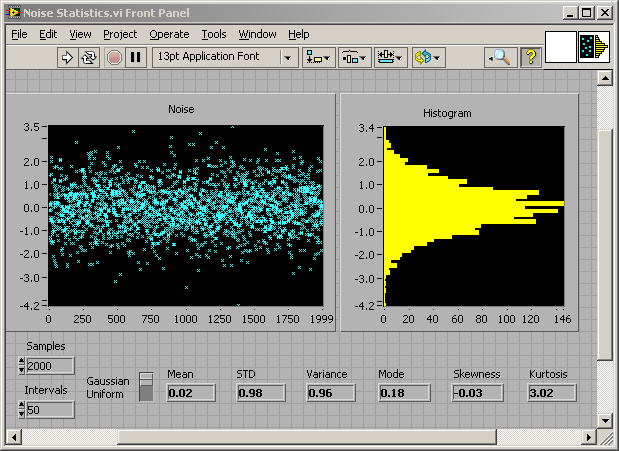Click inside the Noise scatter plot

pos(186,216)
